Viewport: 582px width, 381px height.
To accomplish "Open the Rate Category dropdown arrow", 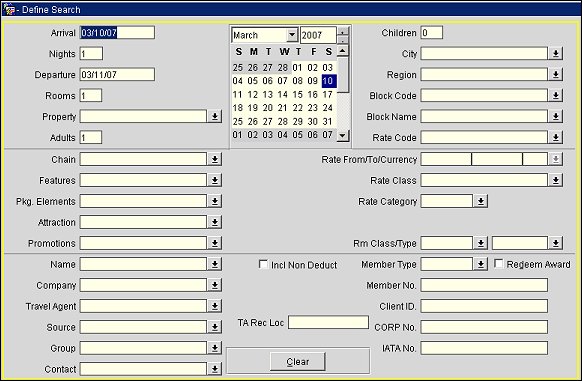I will tap(480, 201).
